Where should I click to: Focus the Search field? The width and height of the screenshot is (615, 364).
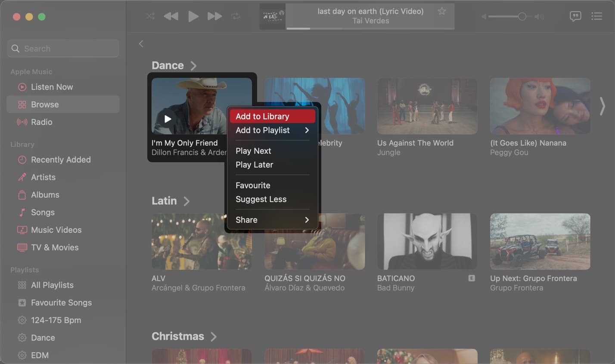pos(63,49)
